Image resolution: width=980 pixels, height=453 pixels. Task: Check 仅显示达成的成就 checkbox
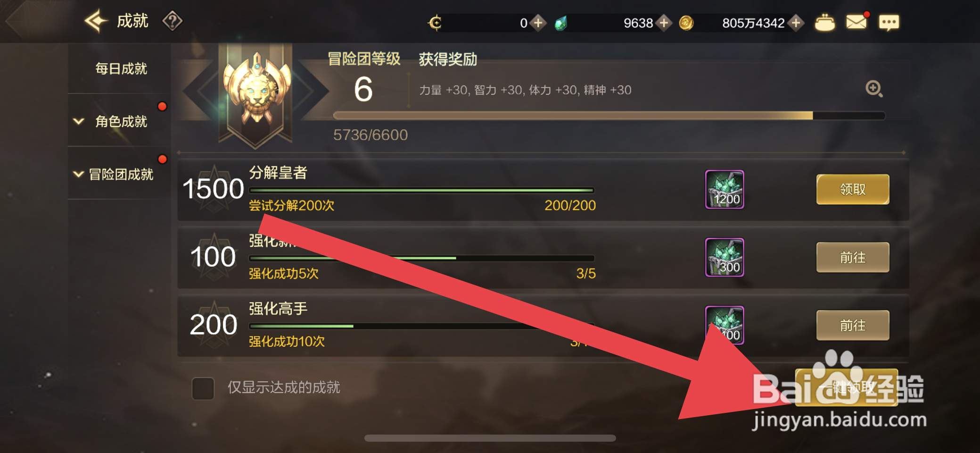(x=203, y=388)
